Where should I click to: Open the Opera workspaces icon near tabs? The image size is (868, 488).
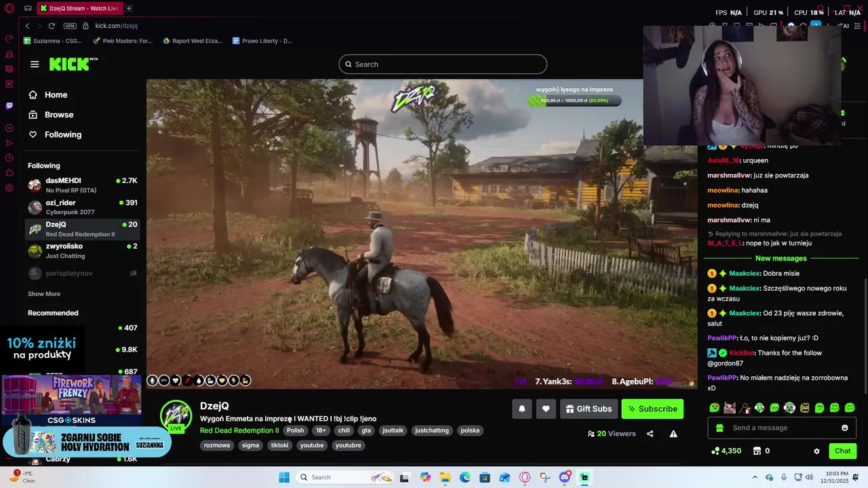(x=28, y=9)
